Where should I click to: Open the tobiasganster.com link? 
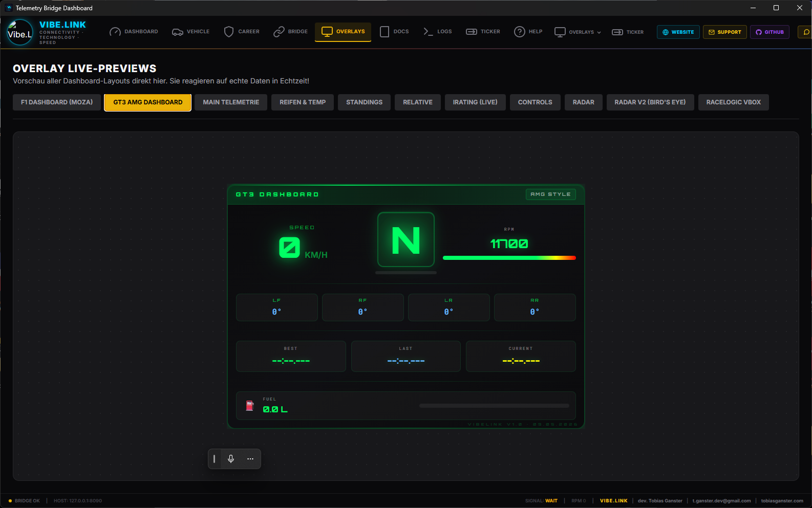[x=782, y=501]
